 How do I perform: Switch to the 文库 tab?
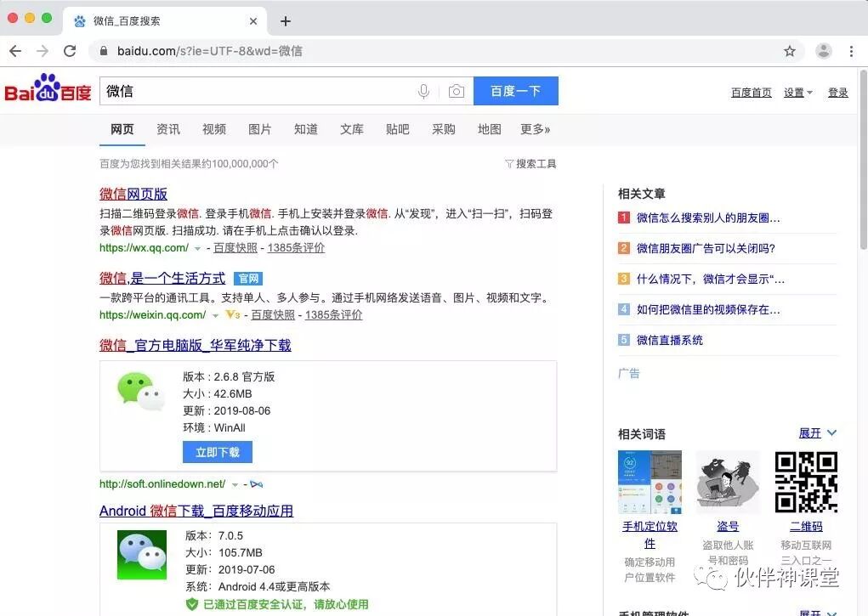click(351, 129)
